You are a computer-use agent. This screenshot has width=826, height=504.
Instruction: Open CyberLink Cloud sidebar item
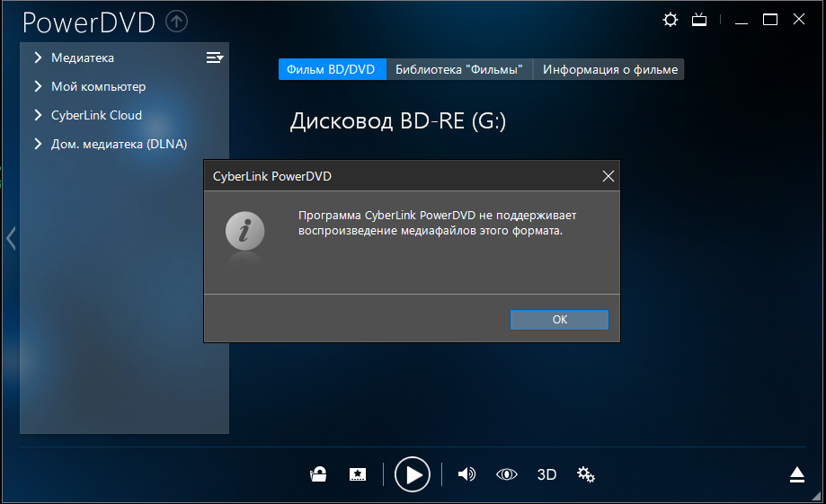[x=96, y=115]
